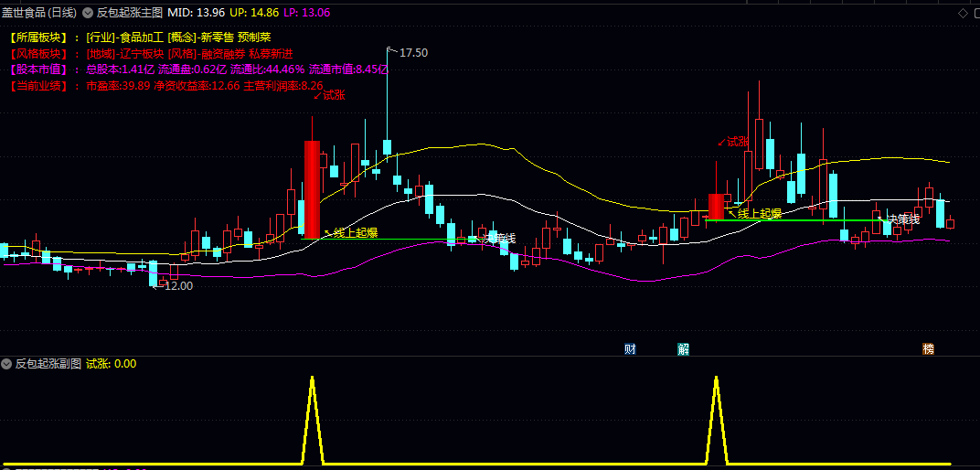980x470 pixels.
Task: Click the diamond icon at top right
Action: [963, 13]
